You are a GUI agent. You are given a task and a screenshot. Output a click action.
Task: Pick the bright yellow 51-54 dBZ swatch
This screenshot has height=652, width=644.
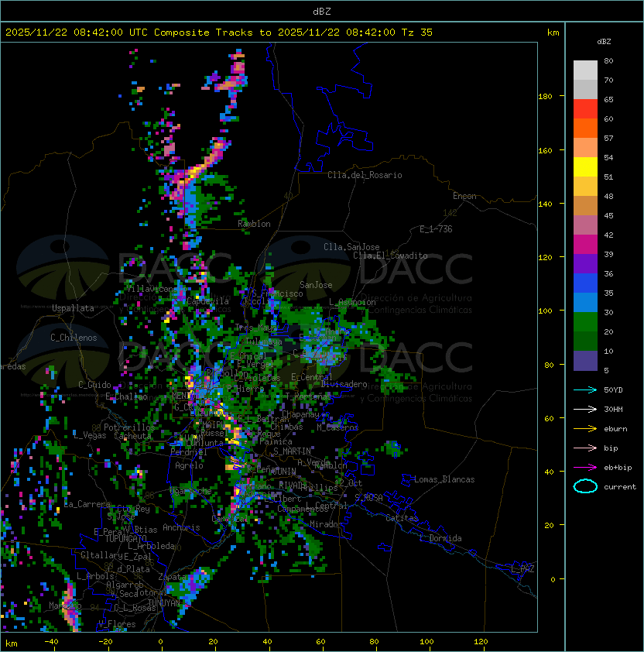pyautogui.click(x=585, y=167)
